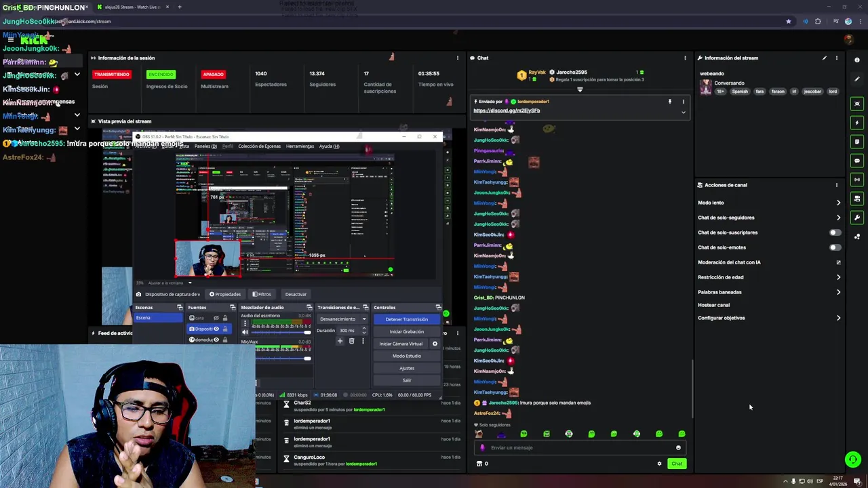Open chat settings with the gear icon
Image resolution: width=868 pixels, height=488 pixels.
[x=659, y=464]
